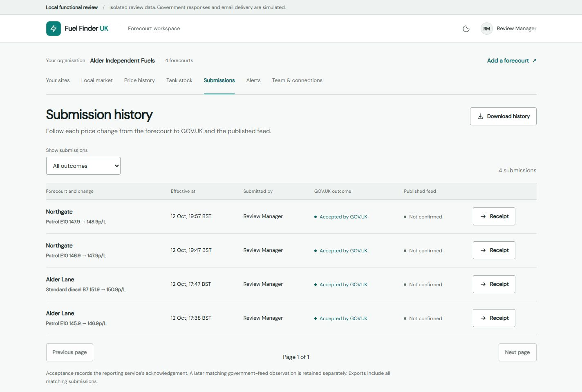Click 'Standard diesel B7 151.9 → 150.9p/L' text
The width and height of the screenshot is (582, 392).
[x=86, y=290]
